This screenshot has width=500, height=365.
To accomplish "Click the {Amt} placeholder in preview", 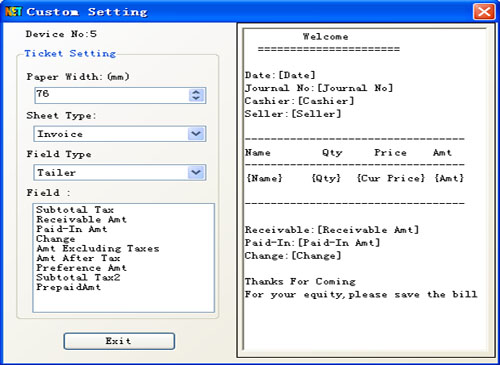I will click(449, 178).
